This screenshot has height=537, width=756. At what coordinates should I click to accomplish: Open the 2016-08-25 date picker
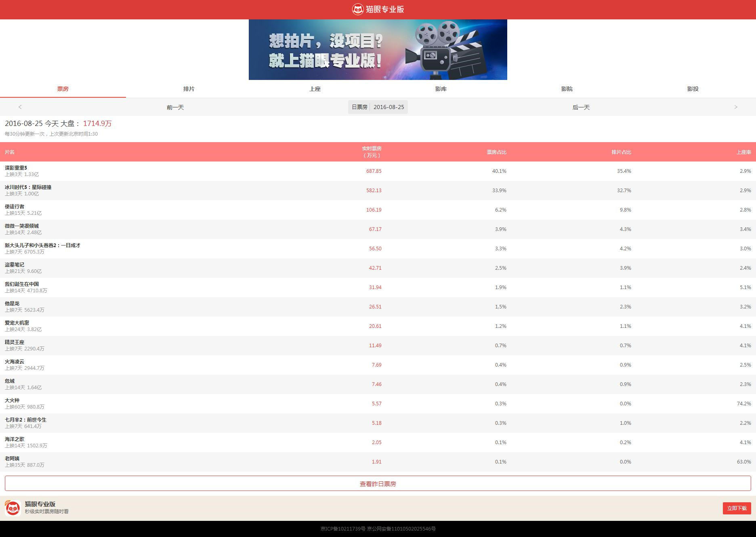389,107
